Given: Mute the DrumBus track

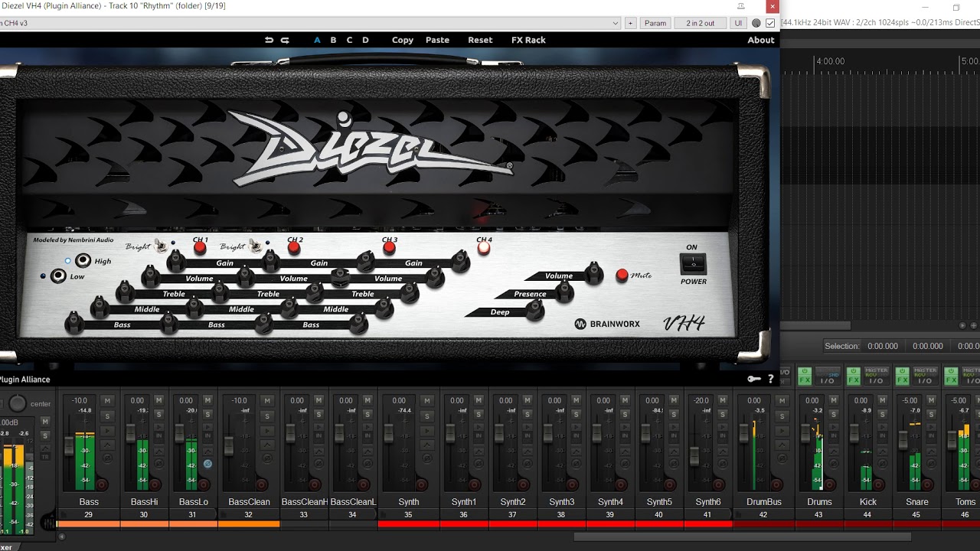Looking at the screenshot, I should click(x=783, y=400).
